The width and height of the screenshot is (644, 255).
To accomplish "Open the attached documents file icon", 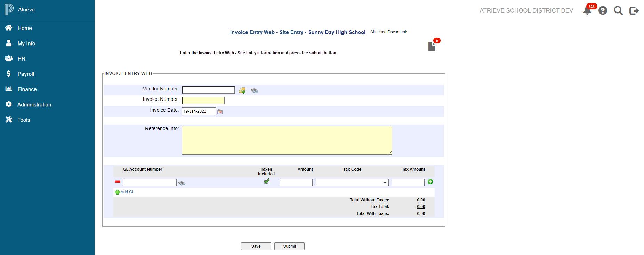I will 432,47.
